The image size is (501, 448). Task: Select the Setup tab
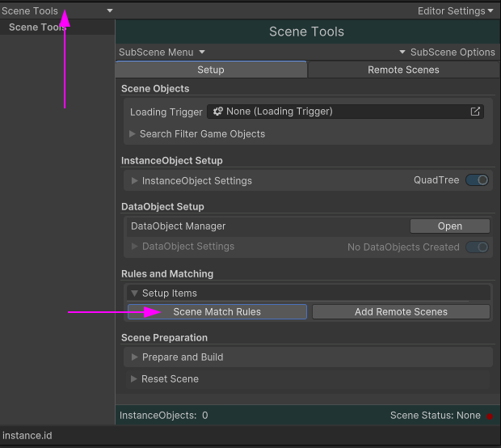point(211,70)
